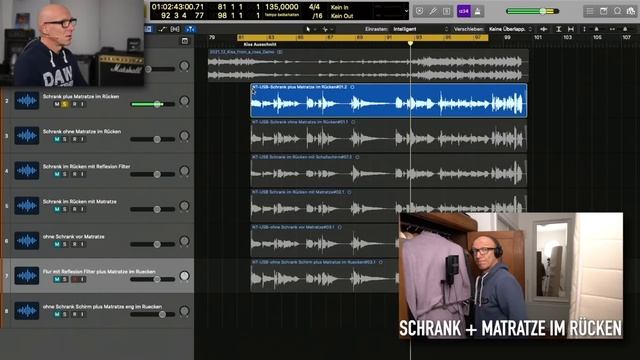Click the global tracks icon above track list
The height and width of the screenshot is (360, 640).
[x=185, y=41]
